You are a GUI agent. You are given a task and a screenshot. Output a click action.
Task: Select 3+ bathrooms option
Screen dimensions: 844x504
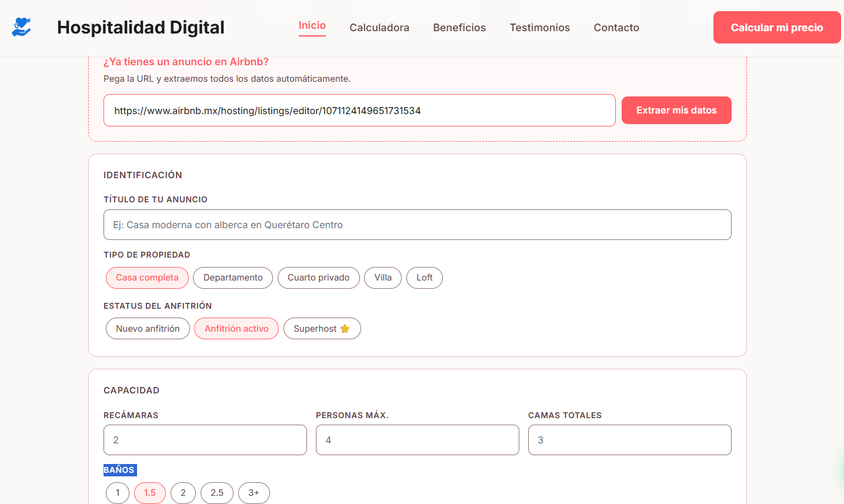[254, 493]
